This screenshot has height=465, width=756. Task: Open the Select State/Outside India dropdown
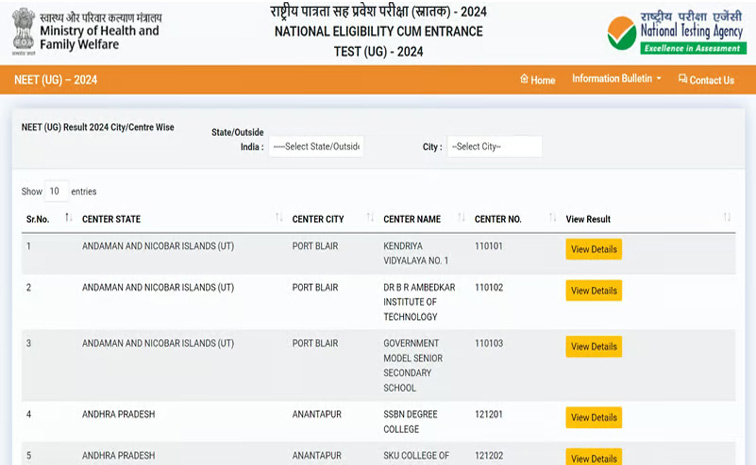click(x=316, y=147)
